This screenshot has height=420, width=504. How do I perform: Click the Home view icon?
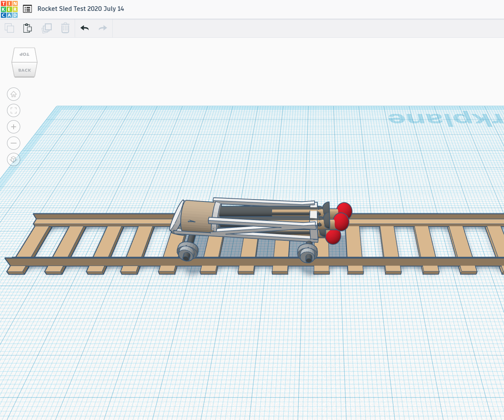pyautogui.click(x=14, y=94)
